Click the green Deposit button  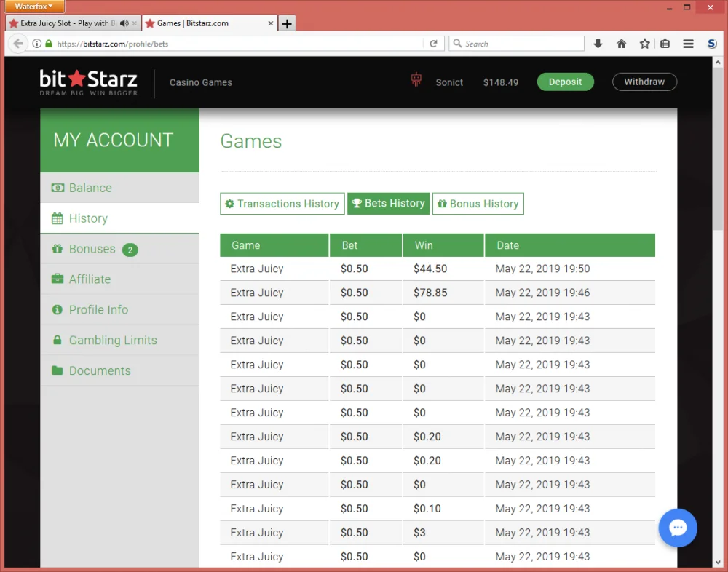565,82
